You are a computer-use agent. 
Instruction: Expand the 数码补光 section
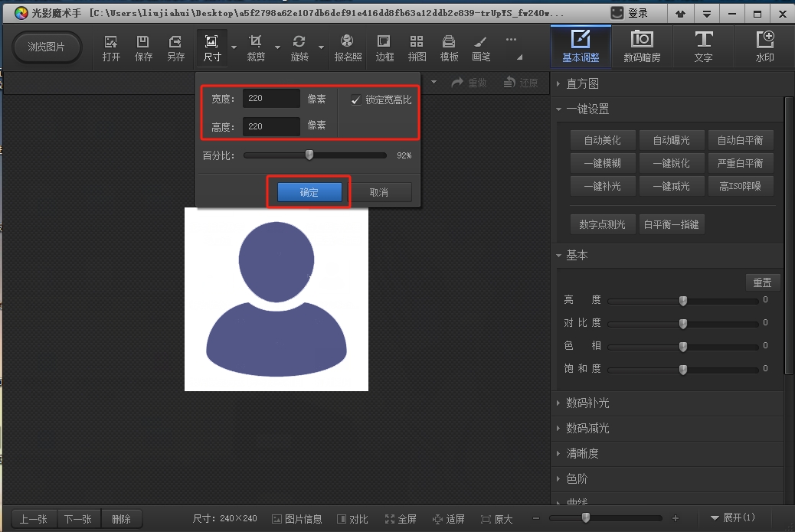(x=587, y=403)
